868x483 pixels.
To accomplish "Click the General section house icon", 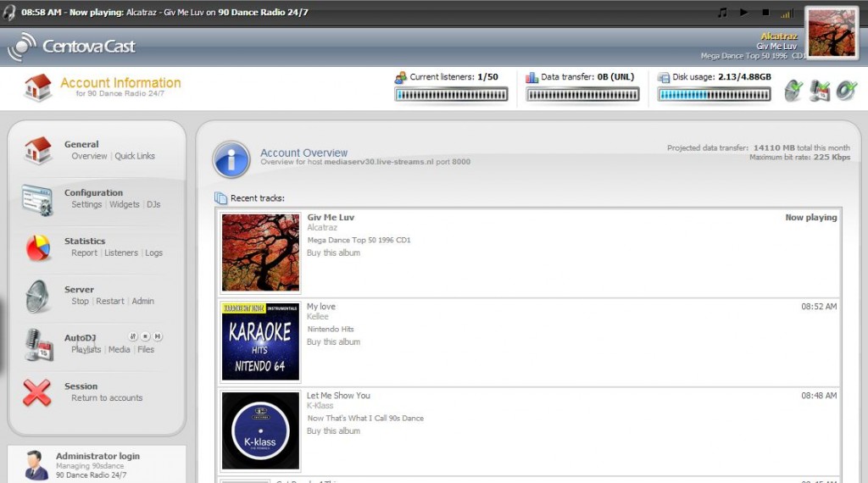I will 37,151.
